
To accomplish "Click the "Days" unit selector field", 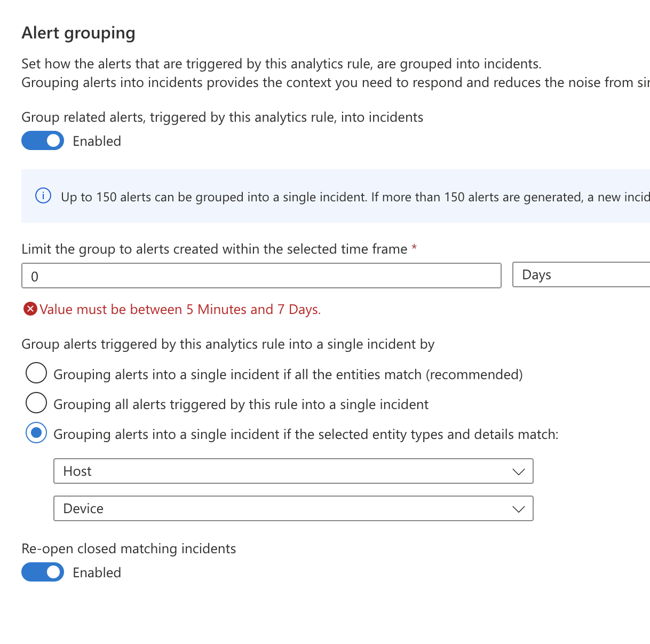I will (x=582, y=274).
